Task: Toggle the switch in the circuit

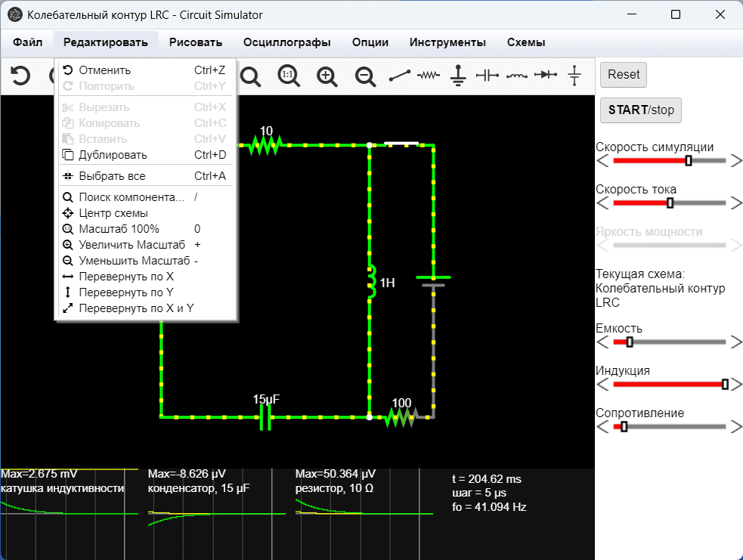Action: pos(401,144)
